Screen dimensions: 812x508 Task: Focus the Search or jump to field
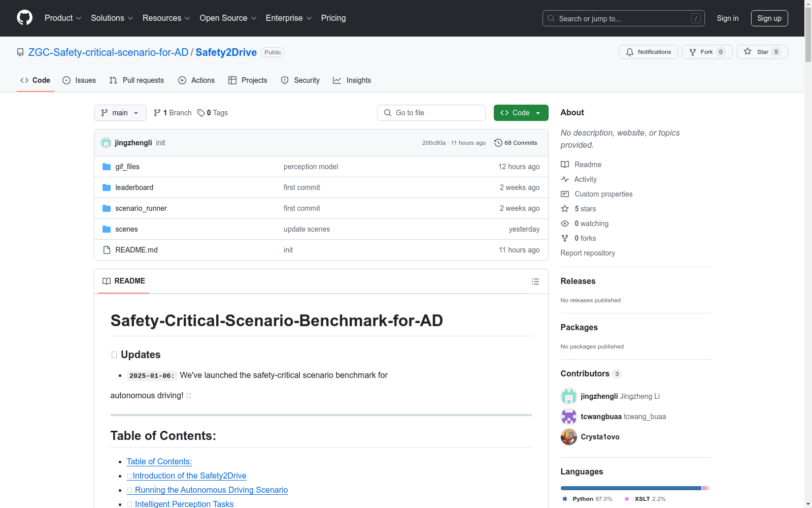624,18
